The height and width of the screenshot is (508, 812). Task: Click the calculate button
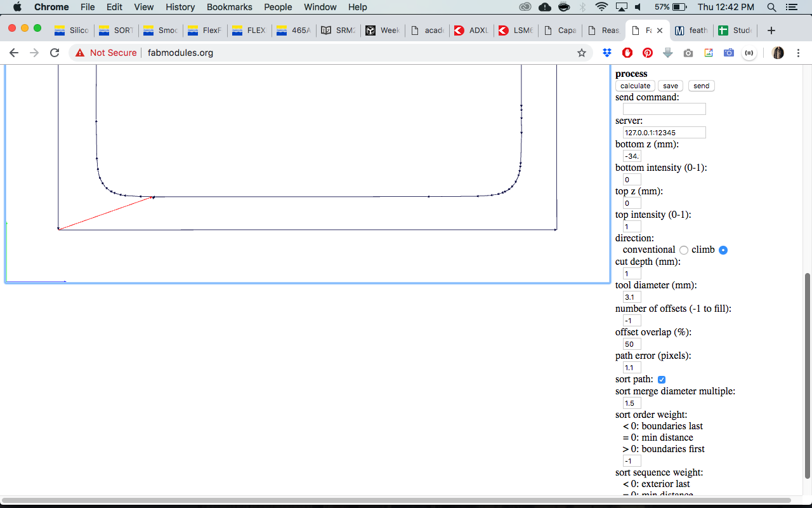[x=635, y=86]
